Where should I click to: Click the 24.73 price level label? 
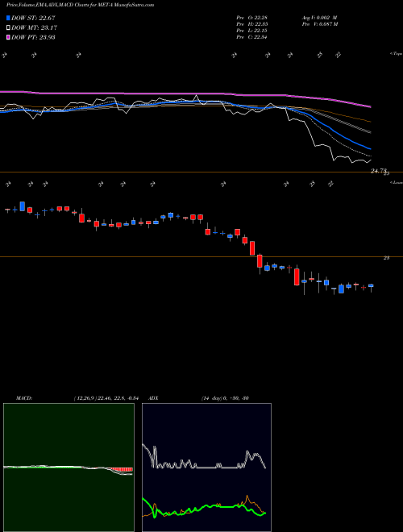click(379, 171)
